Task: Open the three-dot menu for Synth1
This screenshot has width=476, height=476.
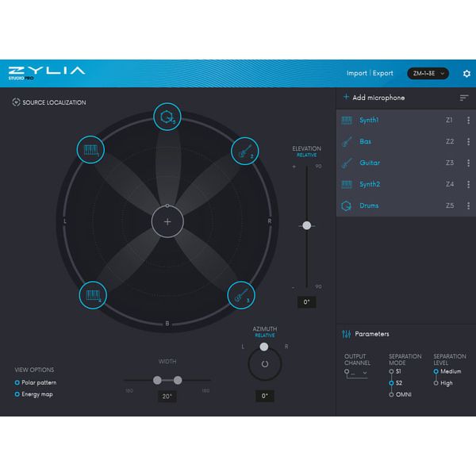Action: (468, 121)
